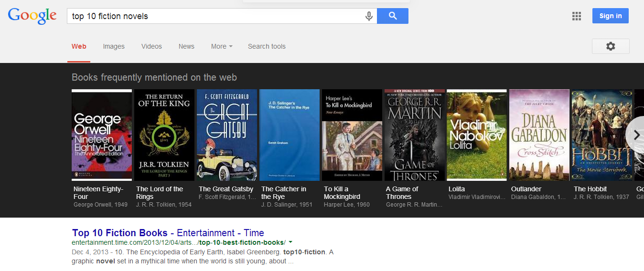Click the 'Books frequently mentioned on the web' heading
Viewport: 644px width, 271px height.
click(154, 77)
